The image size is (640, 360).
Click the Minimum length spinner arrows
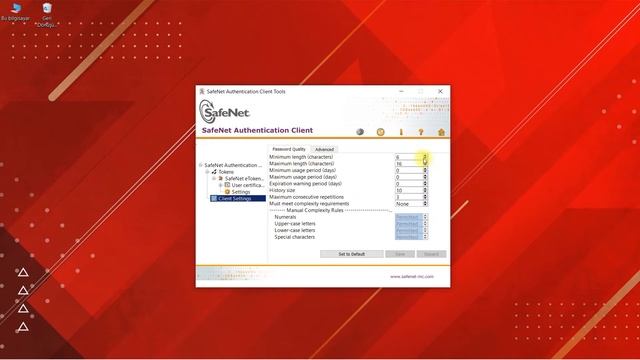click(x=425, y=157)
